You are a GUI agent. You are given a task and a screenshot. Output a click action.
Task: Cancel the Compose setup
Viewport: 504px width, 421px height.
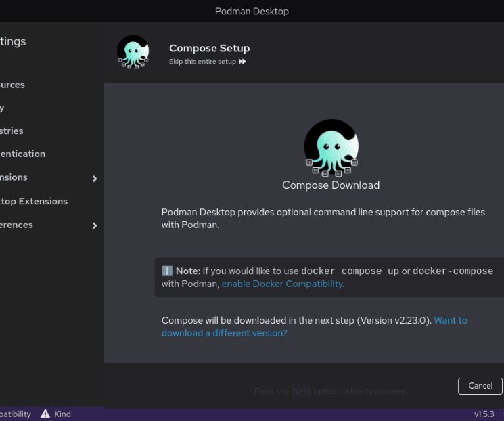480,386
